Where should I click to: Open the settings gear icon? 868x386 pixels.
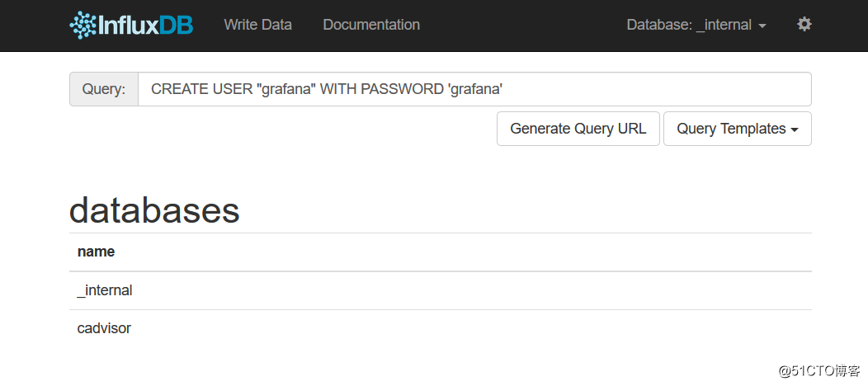[x=804, y=25]
